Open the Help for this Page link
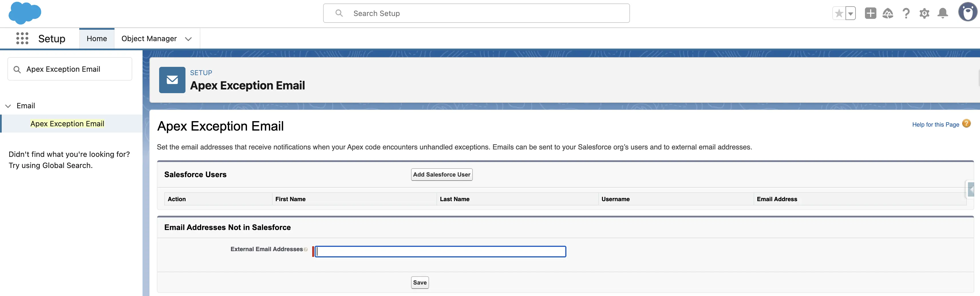Image resolution: width=980 pixels, height=296 pixels. click(935, 125)
